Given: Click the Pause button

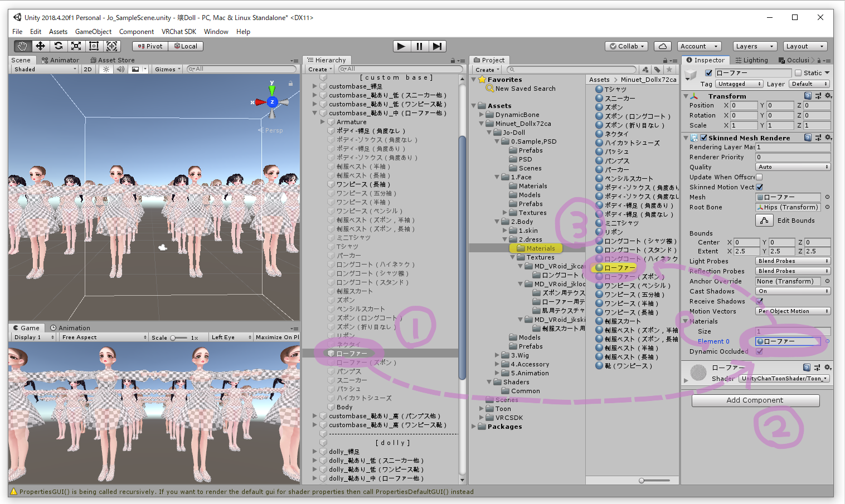Looking at the screenshot, I should pyautogui.click(x=419, y=46).
